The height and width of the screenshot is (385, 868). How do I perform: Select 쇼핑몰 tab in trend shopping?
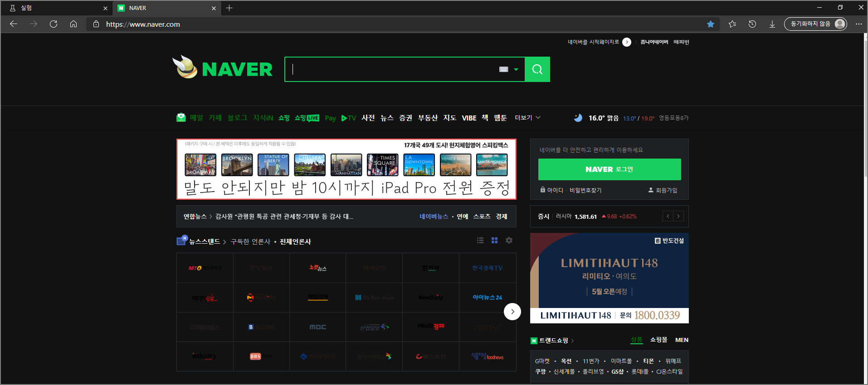[x=659, y=340]
